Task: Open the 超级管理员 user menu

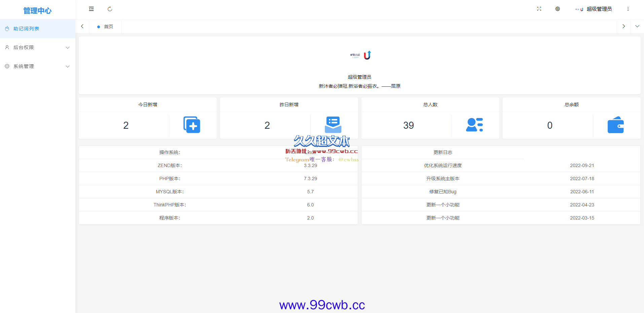Action: [599, 9]
